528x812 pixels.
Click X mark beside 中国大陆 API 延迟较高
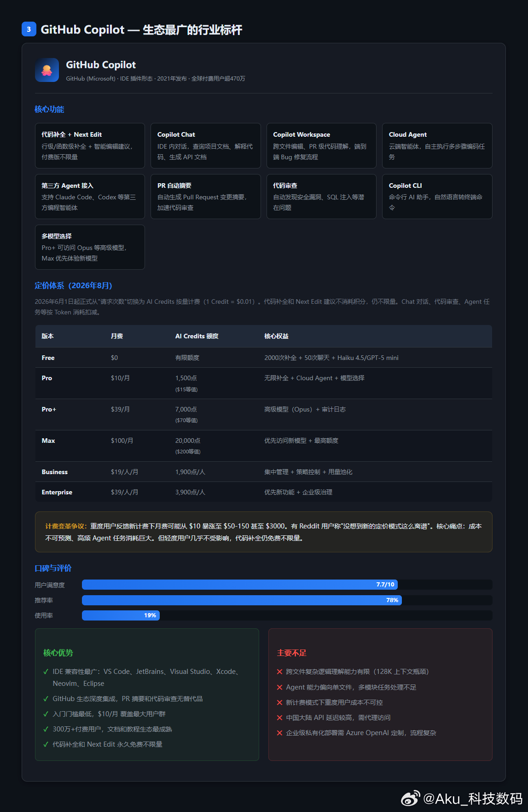(x=279, y=718)
